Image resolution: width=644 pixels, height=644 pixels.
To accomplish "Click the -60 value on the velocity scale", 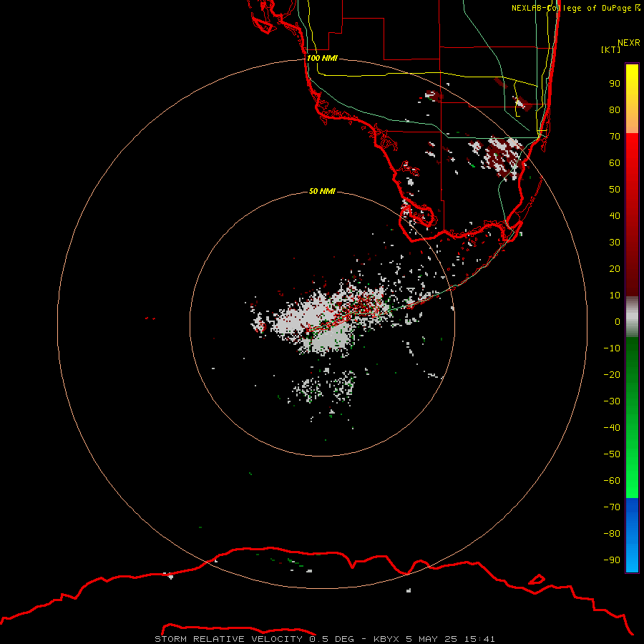I will (612, 481).
